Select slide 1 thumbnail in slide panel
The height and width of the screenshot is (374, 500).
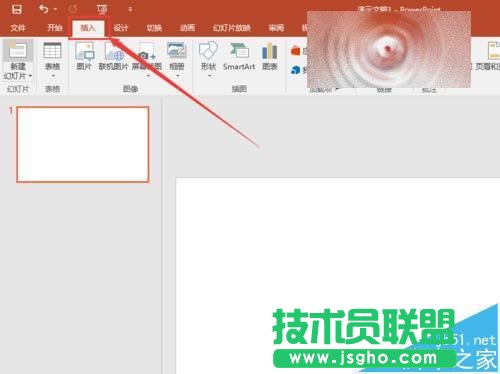[83, 144]
